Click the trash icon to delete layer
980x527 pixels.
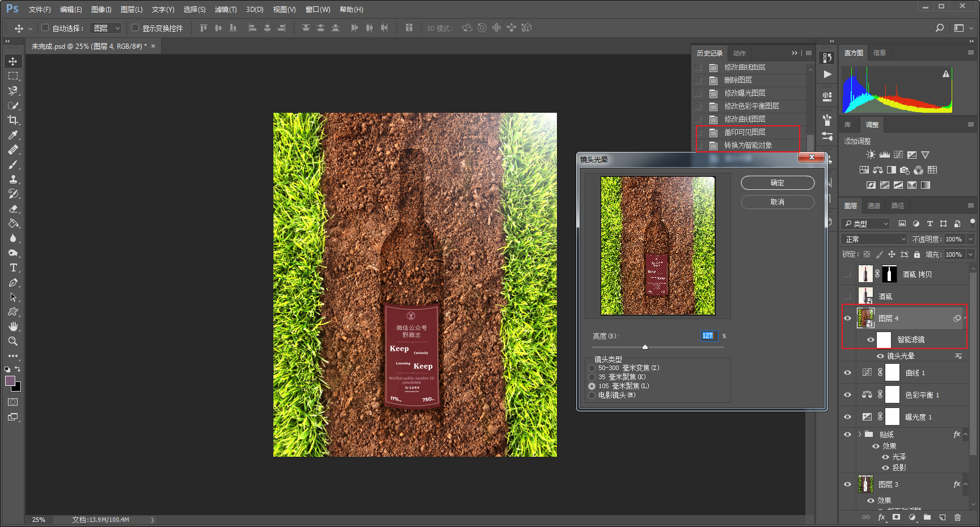(958, 517)
